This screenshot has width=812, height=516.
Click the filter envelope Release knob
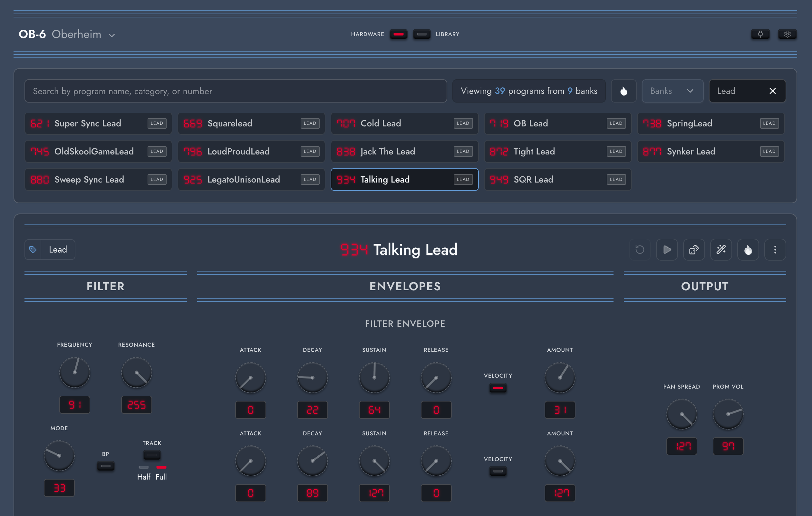point(436,377)
